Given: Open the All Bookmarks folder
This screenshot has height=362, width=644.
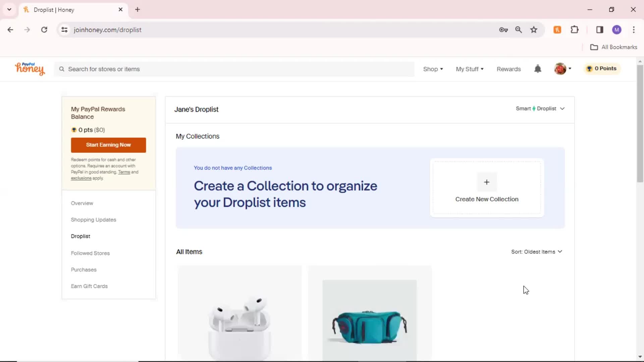Looking at the screenshot, I should (x=613, y=47).
